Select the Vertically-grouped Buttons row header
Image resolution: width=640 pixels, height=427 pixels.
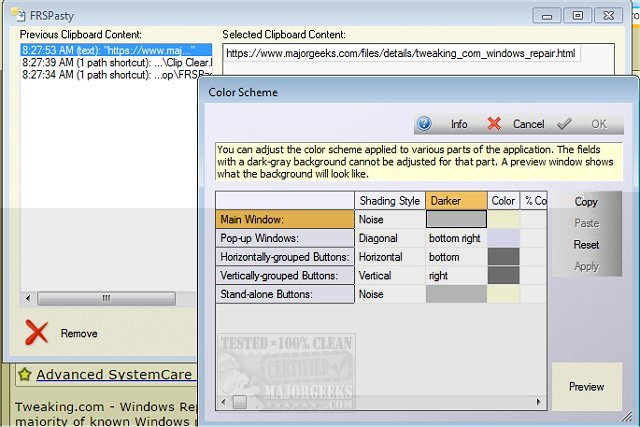point(285,276)
